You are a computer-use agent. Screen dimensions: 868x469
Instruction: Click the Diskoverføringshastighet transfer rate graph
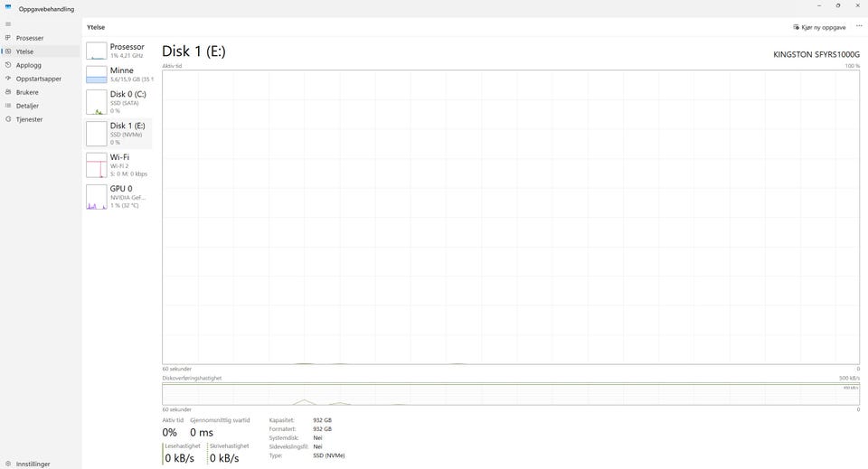[x=510, y=394]
